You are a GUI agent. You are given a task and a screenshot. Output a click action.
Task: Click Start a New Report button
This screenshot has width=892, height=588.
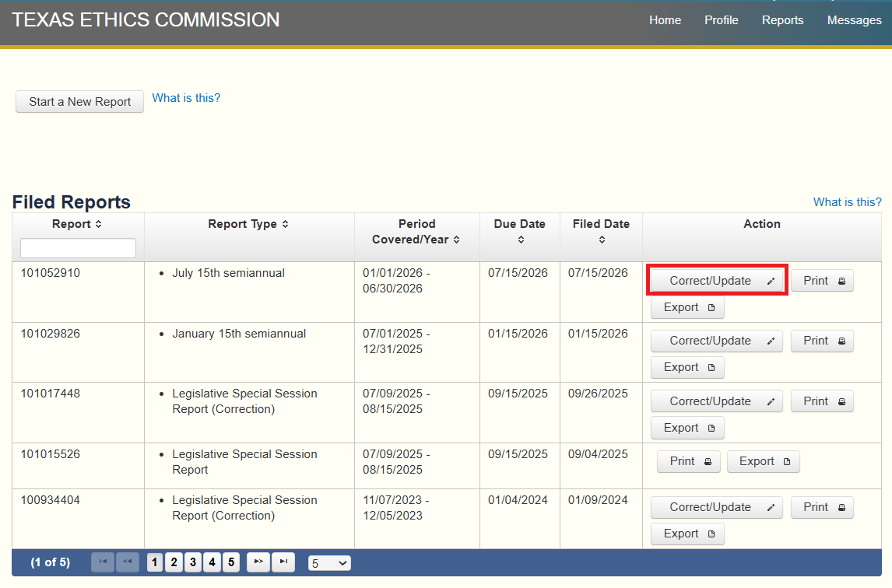click(79, 102)
